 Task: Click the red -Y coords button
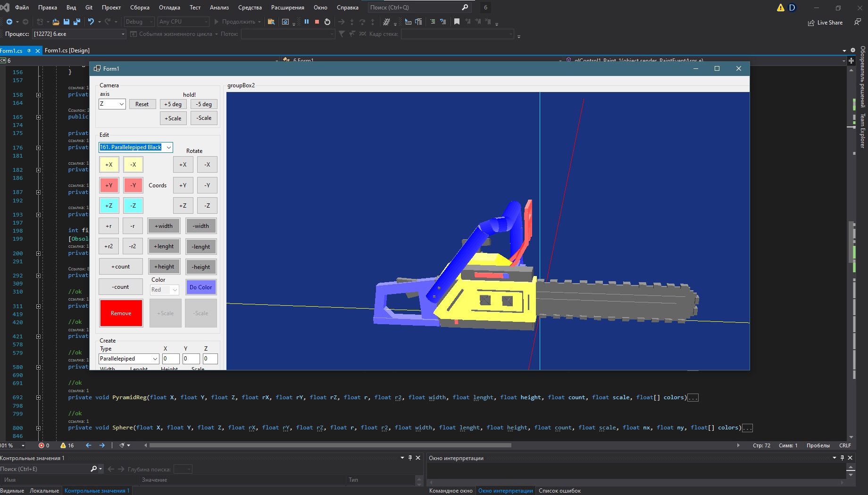(133, 185)
